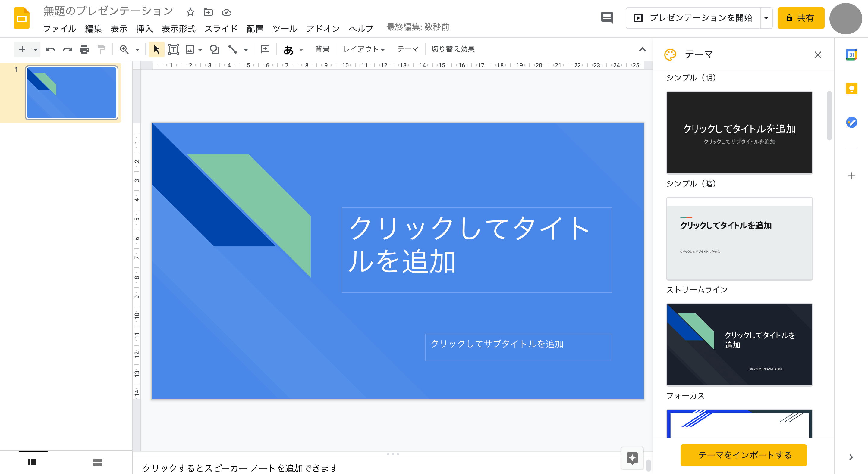The height and width of the screenshot is (474, 868).
Task: Select the フォーカス theme thumbnail
Action: point(739,345)
